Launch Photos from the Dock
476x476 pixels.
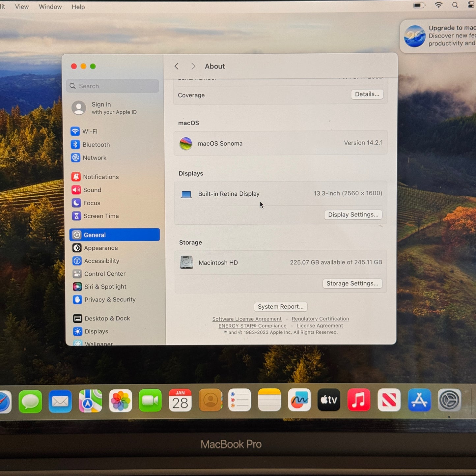(x=121, y=401)
